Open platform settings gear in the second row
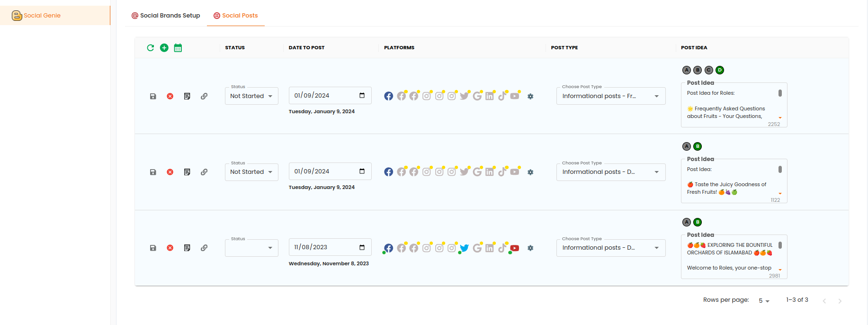868x325 pixels. [530, 172]
